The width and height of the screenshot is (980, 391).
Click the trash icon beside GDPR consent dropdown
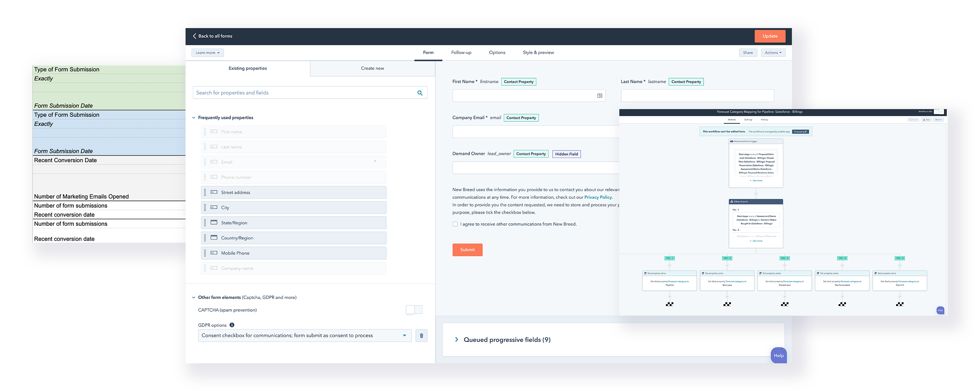421,336
